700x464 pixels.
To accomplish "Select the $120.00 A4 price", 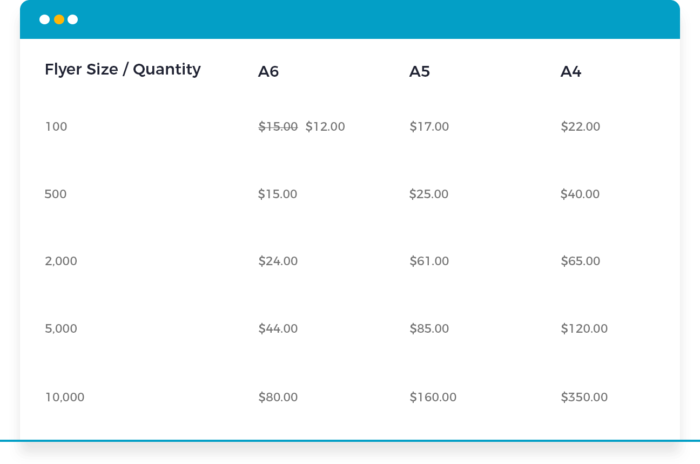I will coord(584,329).
